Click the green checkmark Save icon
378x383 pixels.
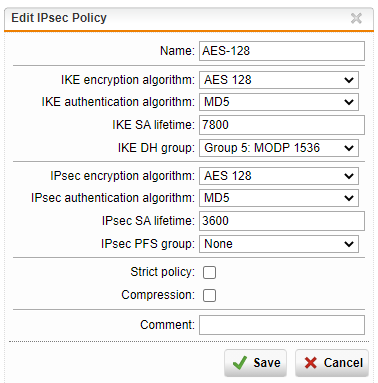[240, 363]
